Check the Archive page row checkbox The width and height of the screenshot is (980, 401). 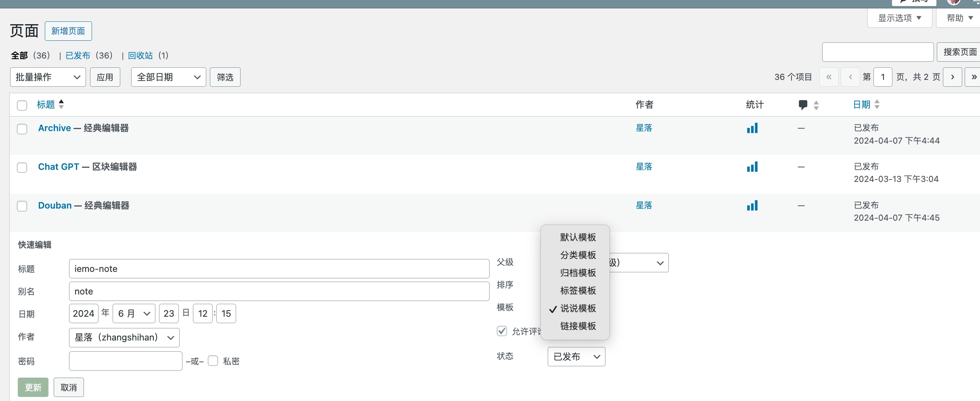[22, 129]
